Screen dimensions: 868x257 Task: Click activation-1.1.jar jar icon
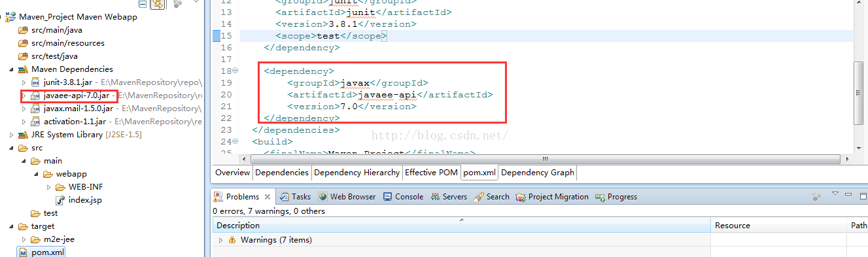pyautogui.click(x=36, y=122)
